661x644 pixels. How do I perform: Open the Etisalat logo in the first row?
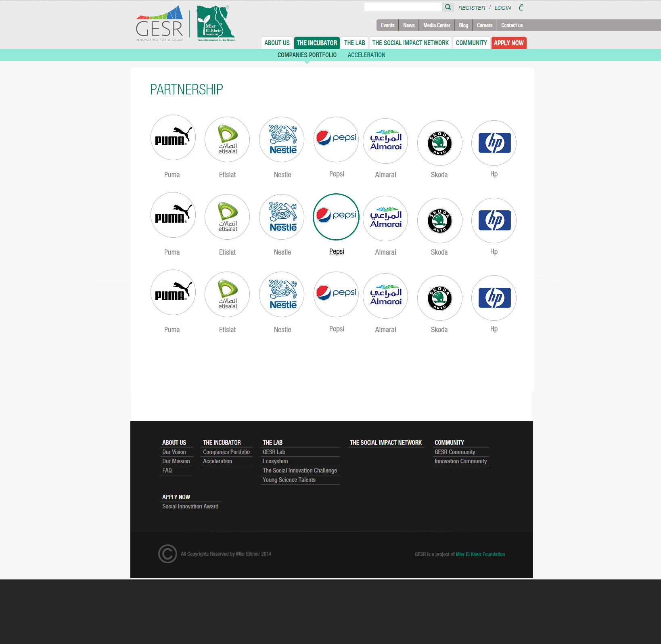pyautogui.click(x=227, y=140)
